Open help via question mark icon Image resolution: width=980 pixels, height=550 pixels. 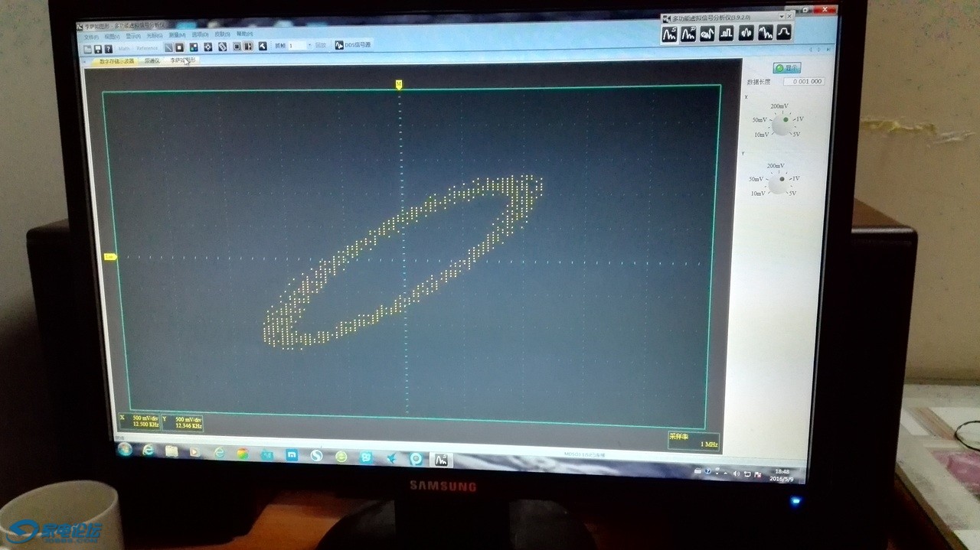(109, 48)
